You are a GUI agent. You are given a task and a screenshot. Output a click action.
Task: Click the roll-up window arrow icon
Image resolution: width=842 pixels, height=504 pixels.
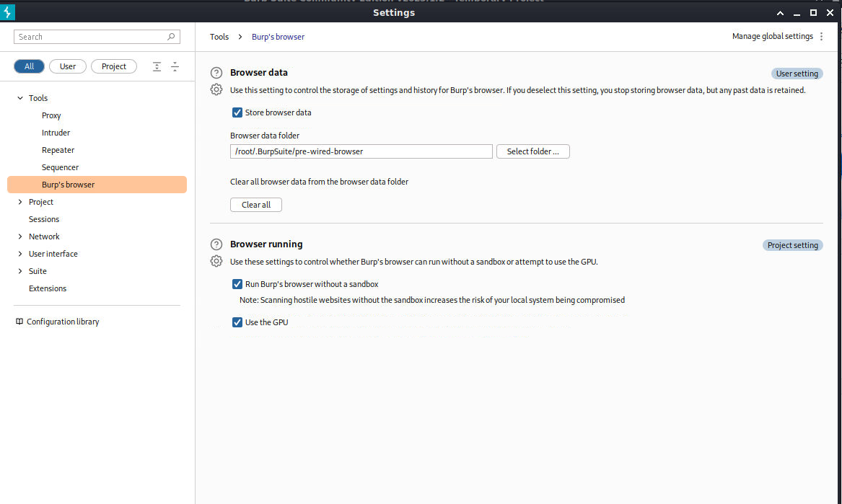pos(780,13)
